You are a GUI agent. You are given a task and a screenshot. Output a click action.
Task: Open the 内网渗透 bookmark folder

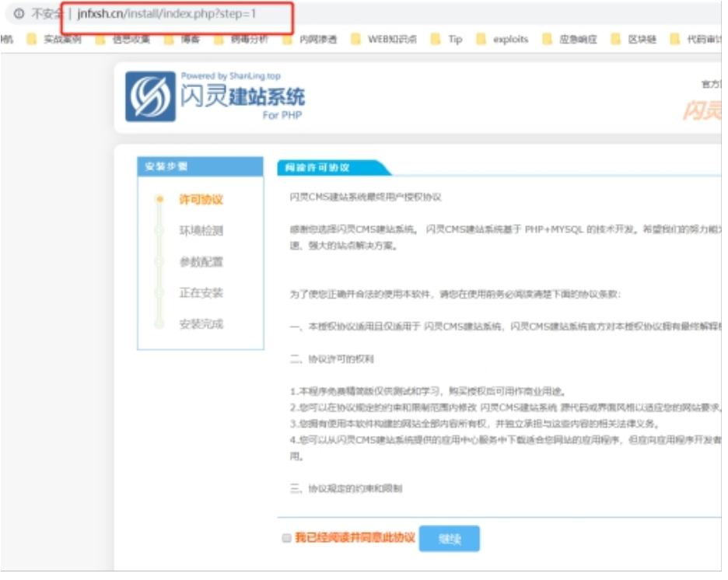click(x=310, y=40)
